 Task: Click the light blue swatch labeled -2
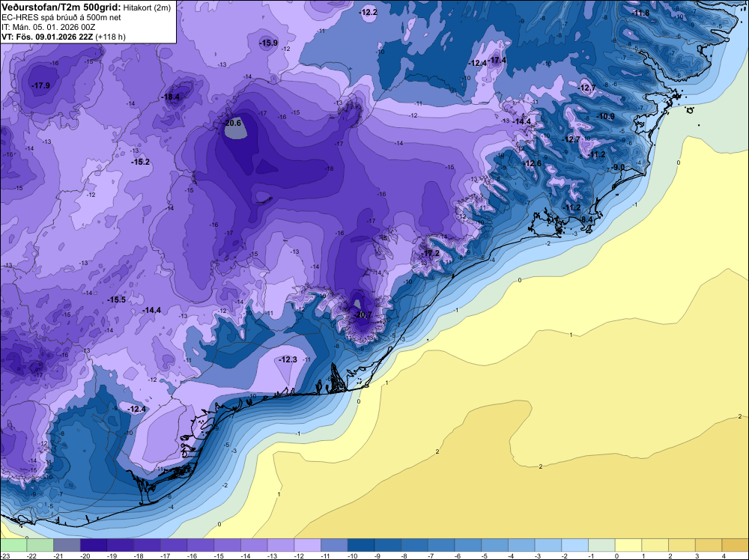(575, 545)
